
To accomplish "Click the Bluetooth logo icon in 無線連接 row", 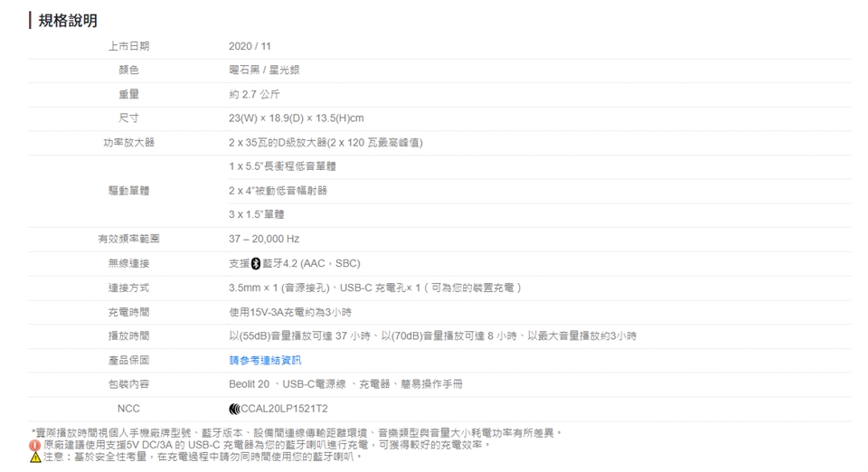I will tap(255, 263).
